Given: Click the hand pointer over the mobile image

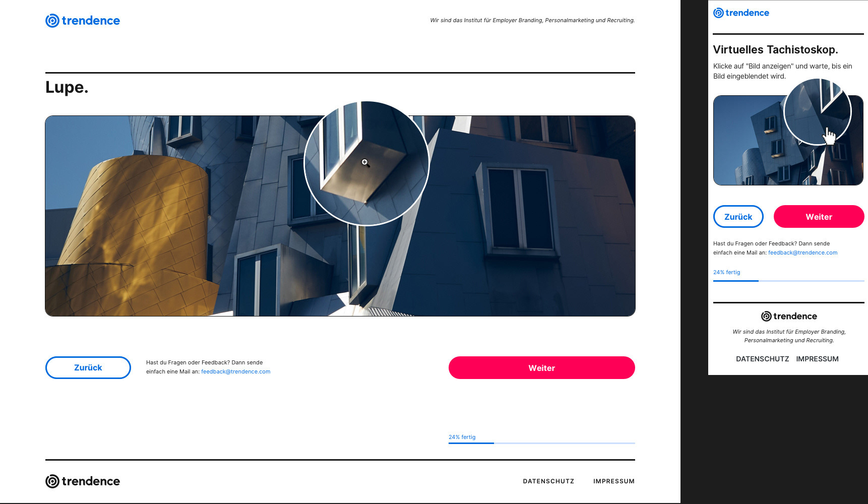Looking at the screenshot, I should coord(829,136).
